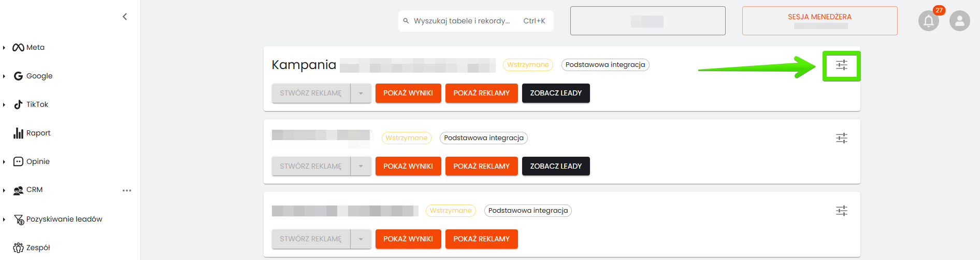Open CRM three-dots options menu
The width and height of the screenshot is (980, 260).
point(127,190)
